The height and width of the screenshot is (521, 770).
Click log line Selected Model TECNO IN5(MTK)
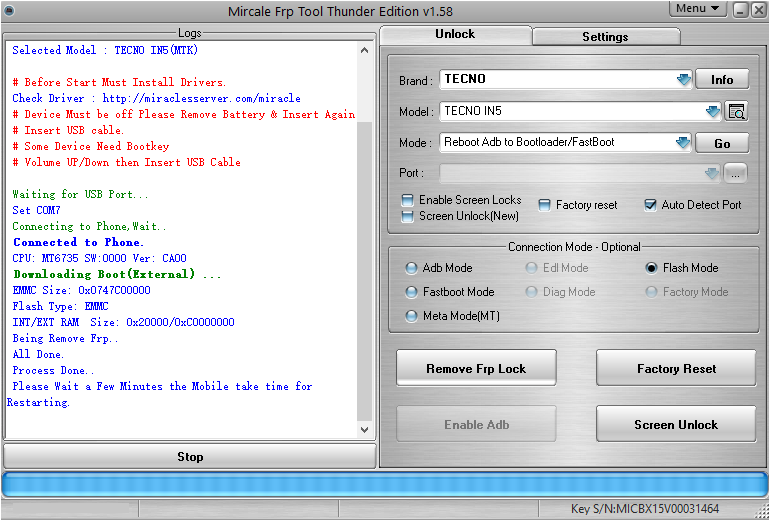[x=105, y=50]
